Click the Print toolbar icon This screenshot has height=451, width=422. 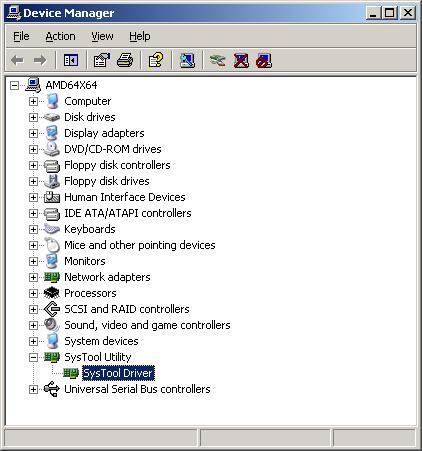click(125, 60)
